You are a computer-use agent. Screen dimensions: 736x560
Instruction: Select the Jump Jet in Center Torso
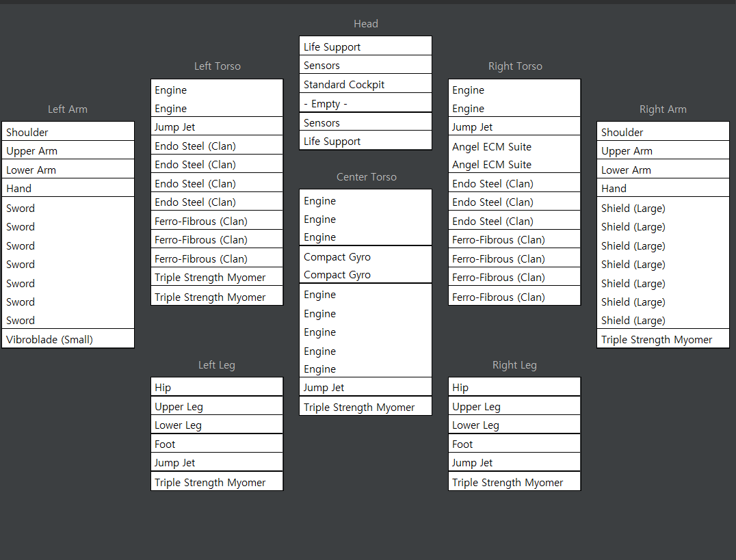coord(365,387)
